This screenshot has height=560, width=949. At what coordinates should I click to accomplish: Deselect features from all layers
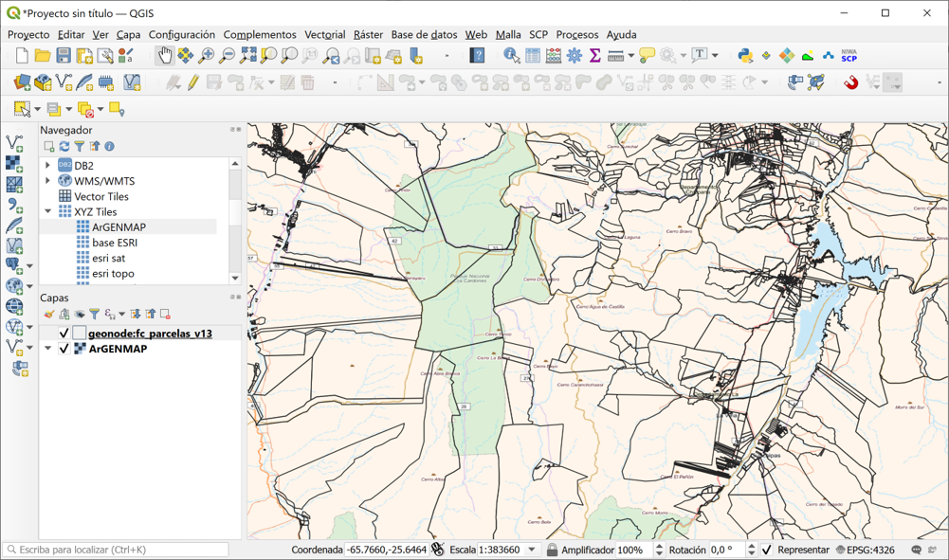coord(85,109)
